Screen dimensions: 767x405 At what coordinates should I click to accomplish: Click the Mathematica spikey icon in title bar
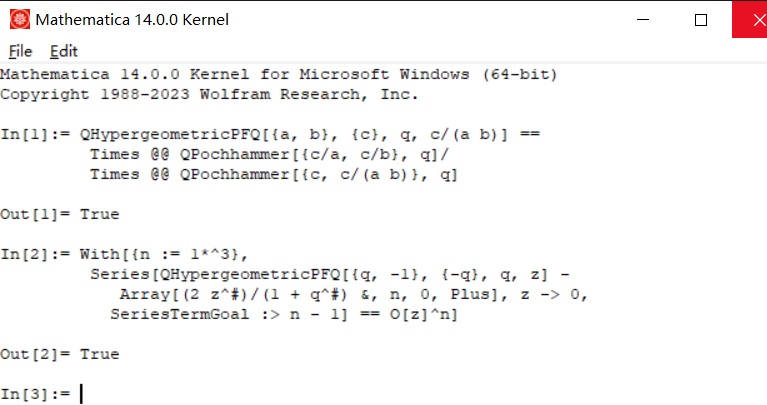[x=20, y=20]
